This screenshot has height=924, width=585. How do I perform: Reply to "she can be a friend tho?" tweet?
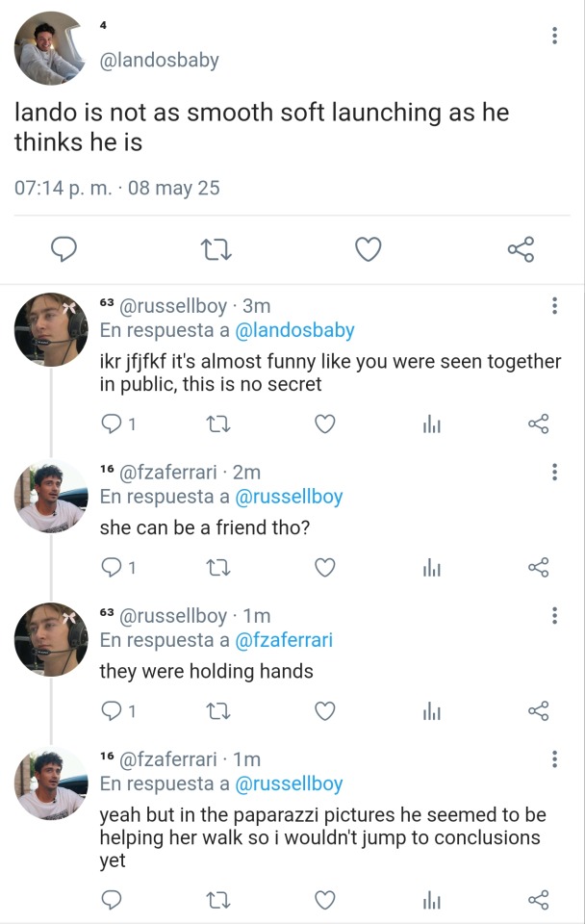(x=111, y=568)
